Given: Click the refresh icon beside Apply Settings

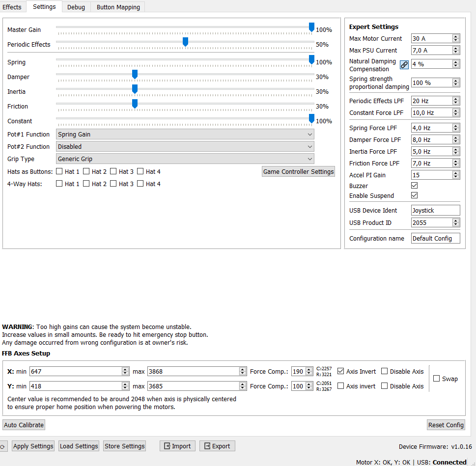Looking at the screenshot, I should click(2, 446).
